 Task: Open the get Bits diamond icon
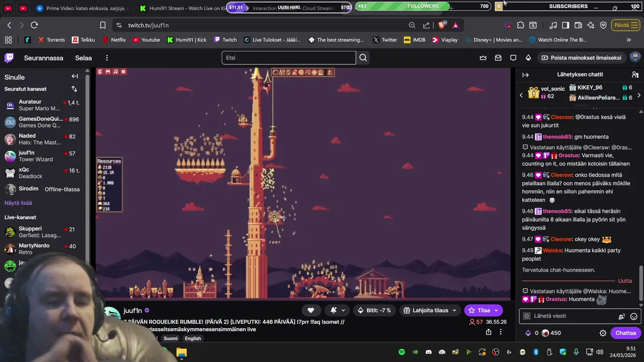(x=528, y=58)
